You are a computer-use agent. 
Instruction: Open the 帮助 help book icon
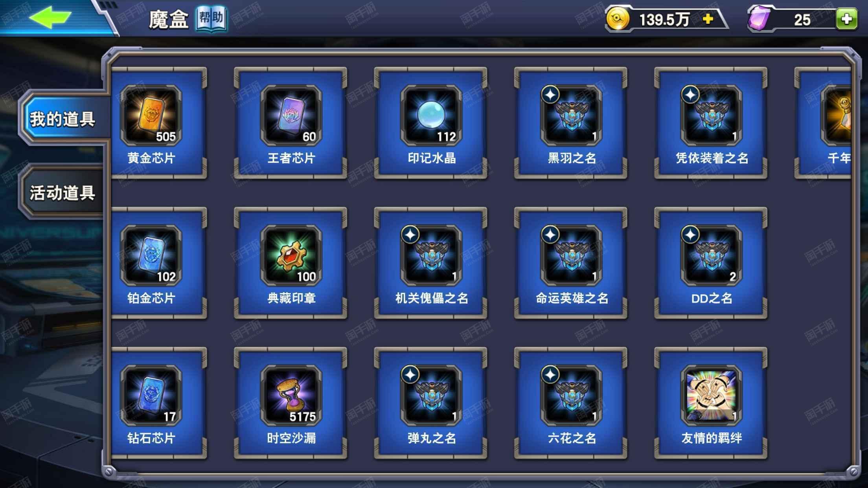click(211, 18)
